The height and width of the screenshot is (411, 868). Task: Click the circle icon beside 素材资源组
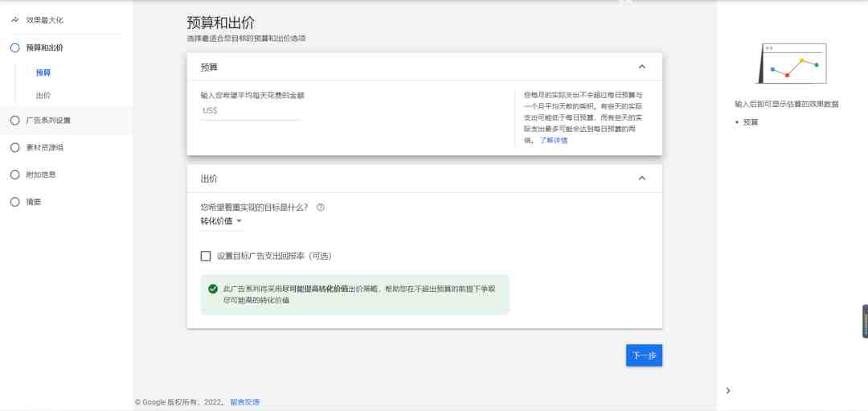click(x=15, y=147)
